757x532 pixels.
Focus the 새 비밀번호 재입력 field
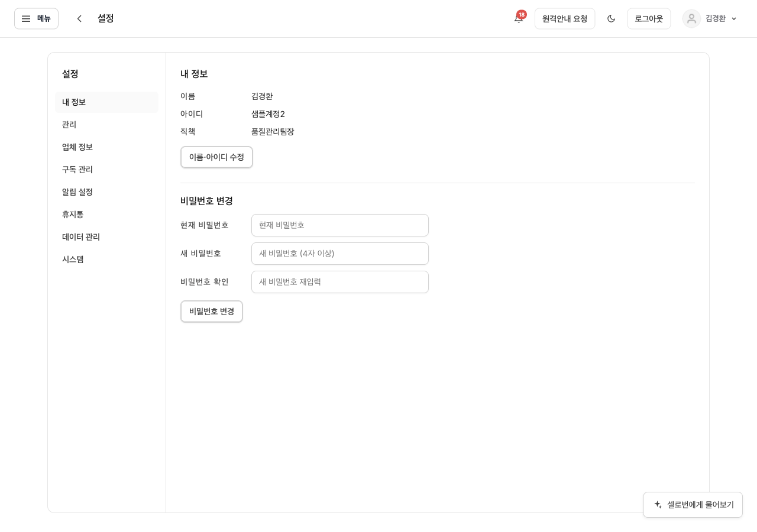click(x=340, y=282)
